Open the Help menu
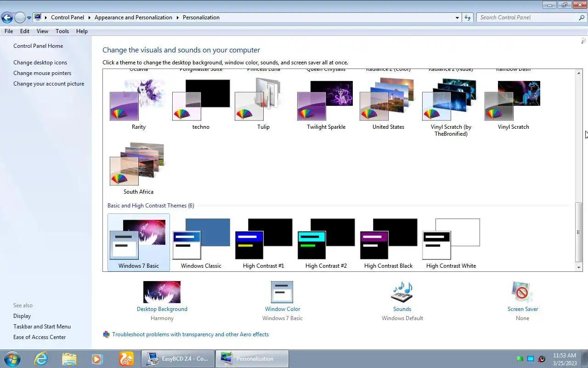Image resolution: width=588 pixels, height=368 pixels. coord(82,31)
